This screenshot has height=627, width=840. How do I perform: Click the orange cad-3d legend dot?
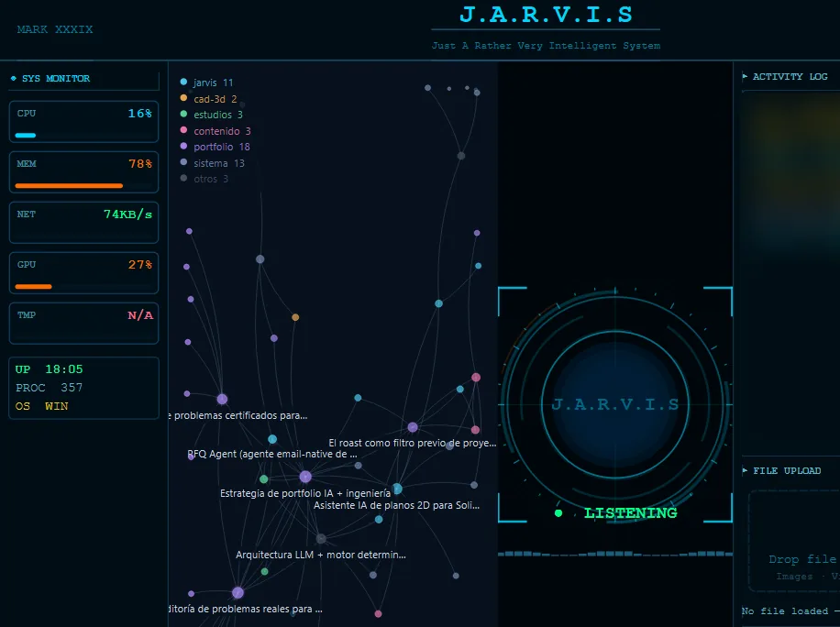pos(183,98)
